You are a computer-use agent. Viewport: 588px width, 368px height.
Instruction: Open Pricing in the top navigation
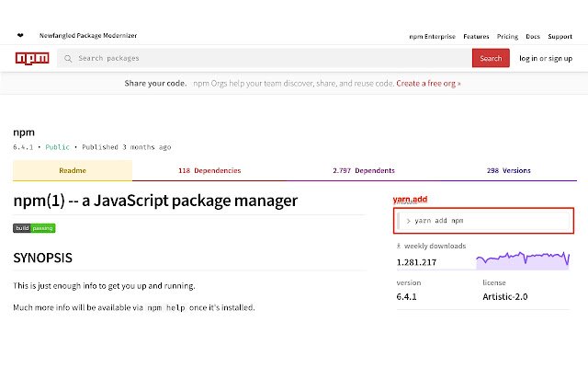(x=507, y=37)
